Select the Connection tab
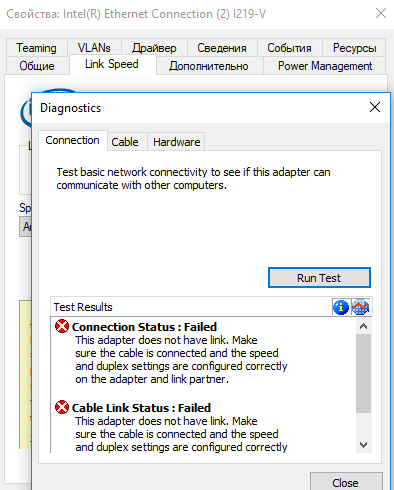 click(x=73, y=140)
